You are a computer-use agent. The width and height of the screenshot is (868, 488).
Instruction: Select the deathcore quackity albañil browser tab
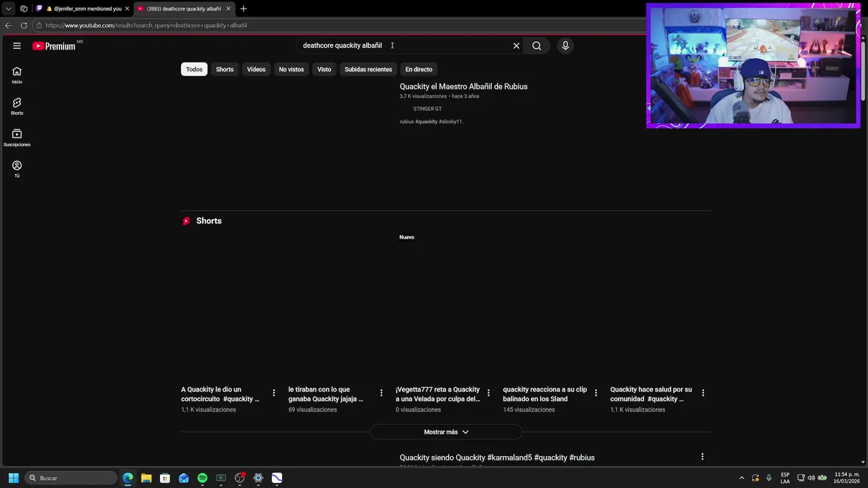click(184, 9)
